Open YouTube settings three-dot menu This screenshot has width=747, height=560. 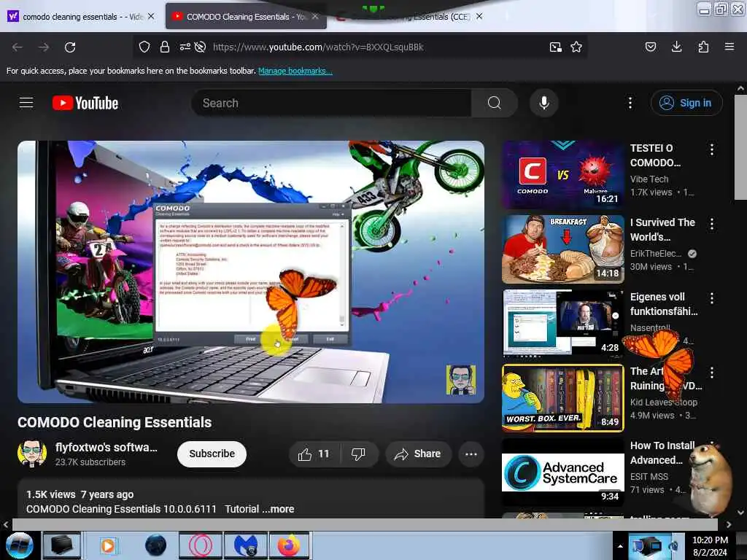630,103
